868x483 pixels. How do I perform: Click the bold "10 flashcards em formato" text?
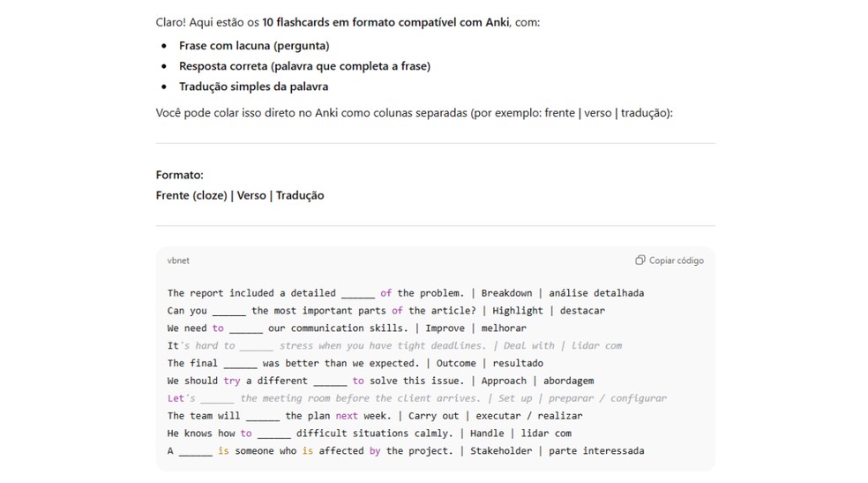tap(371, 22)
